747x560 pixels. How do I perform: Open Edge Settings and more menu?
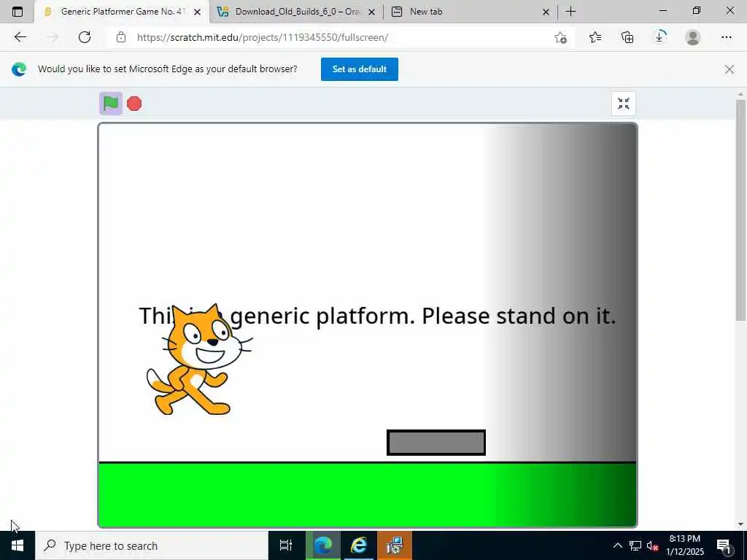point(726,37)
